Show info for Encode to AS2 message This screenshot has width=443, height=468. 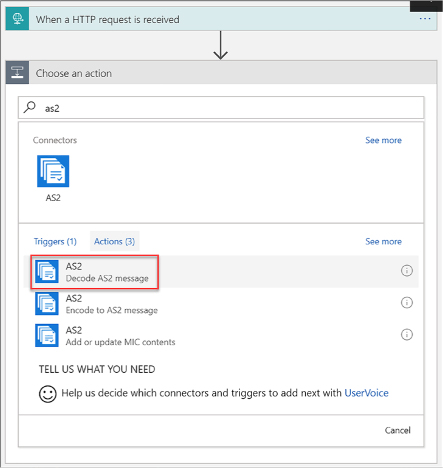tap(406, 302)
